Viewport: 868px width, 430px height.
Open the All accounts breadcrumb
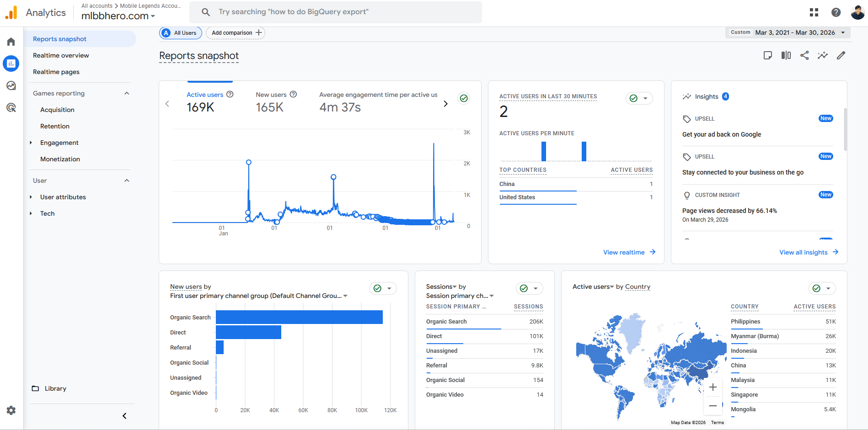tap(97, 6)
